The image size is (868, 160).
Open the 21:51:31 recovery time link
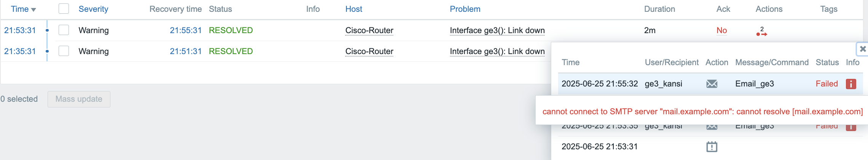tap(185, 51)
